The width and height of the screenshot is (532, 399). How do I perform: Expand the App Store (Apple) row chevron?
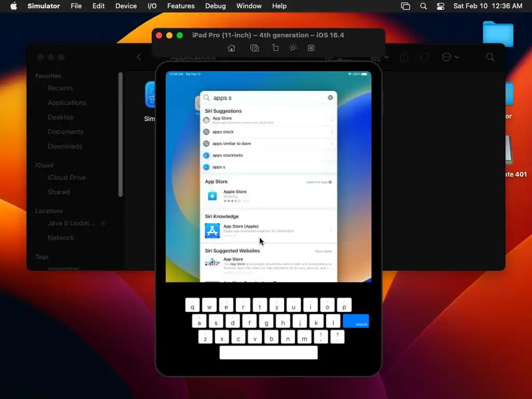coord(331,231)
